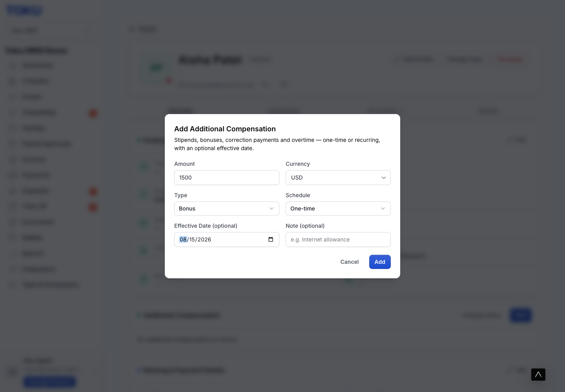Click the chevron arrow in the Currency field
Image resolution: width=565 pixels, height=392 pixels.
tap(384, 178)
